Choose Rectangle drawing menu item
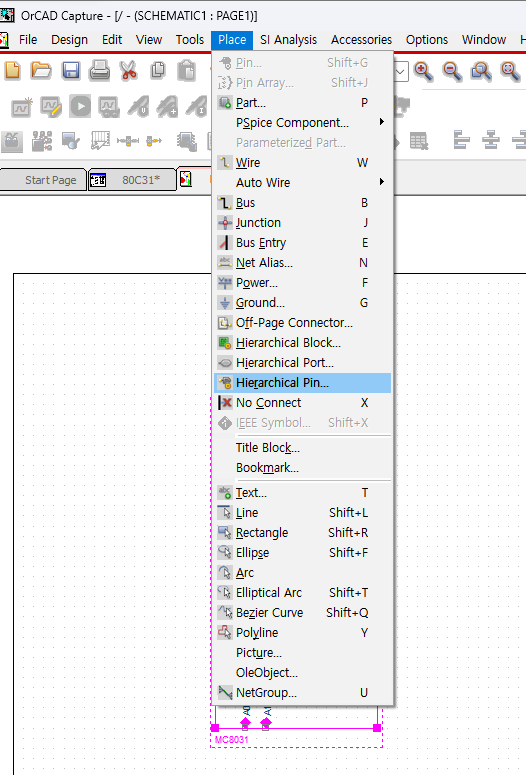Screen dimensions: 526x775 tap(303, 533)
